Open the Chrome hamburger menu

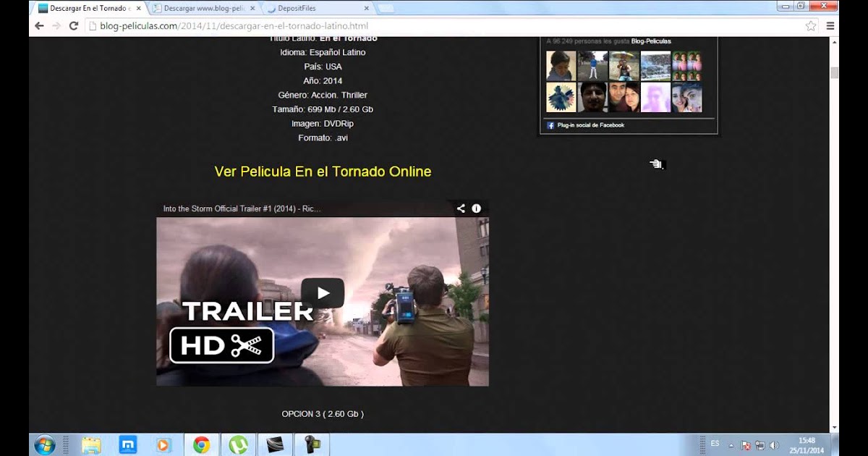(830, 25)
